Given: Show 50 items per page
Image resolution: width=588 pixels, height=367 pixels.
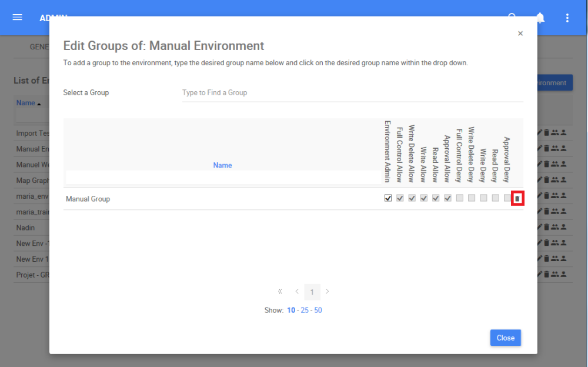Looking at the screenshot, I should pos(318,310).
